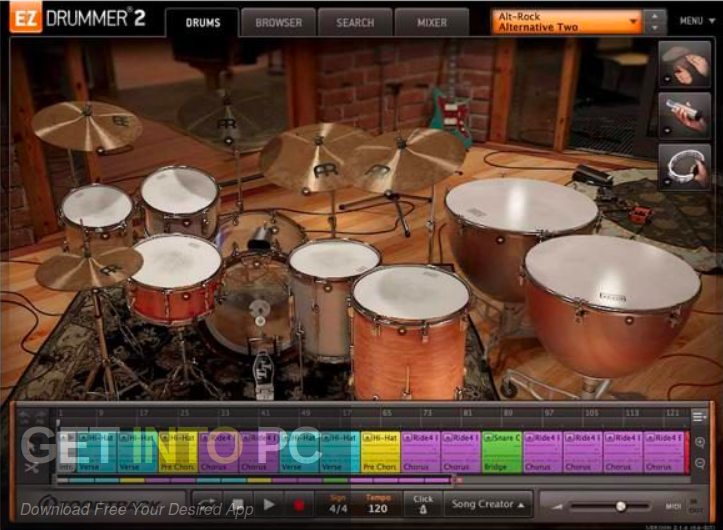Click the tempo value 120

point(378,508)
